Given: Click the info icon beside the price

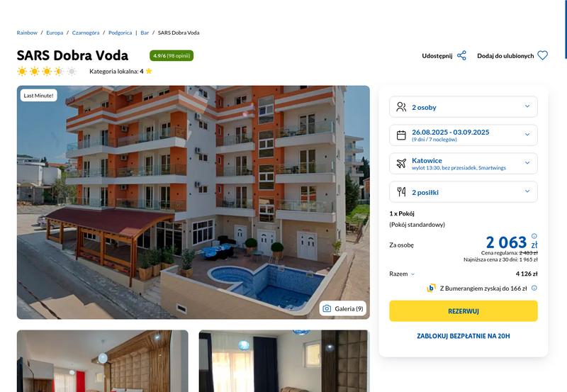Looking at the screenshot, I should [534, 236].
